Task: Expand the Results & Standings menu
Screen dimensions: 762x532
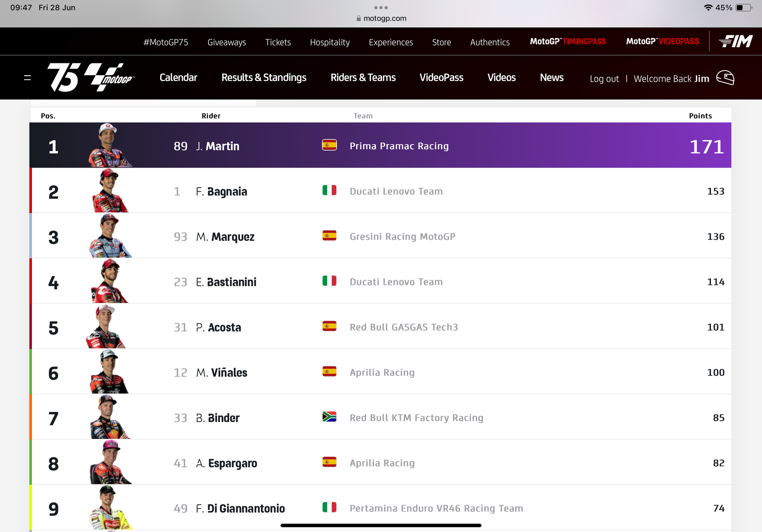Action: pyautogui.click(x=264, y=78)
